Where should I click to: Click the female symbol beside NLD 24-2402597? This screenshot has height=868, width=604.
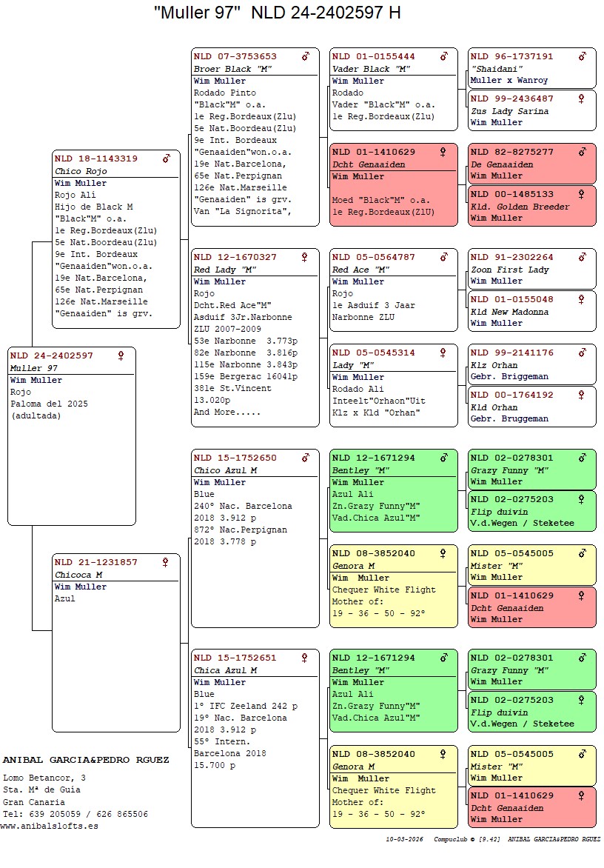121,355
